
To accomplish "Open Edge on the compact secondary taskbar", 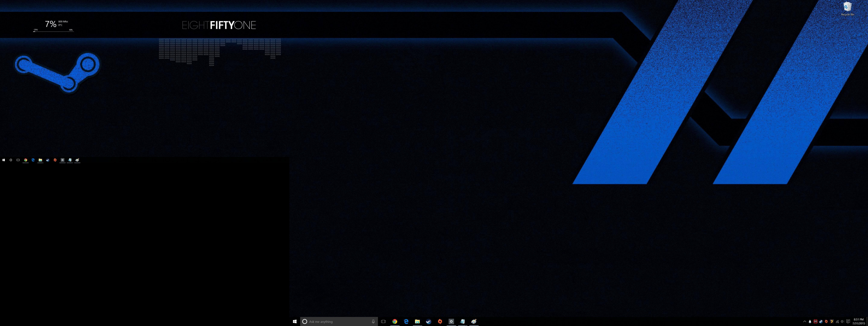I will 33,160.
